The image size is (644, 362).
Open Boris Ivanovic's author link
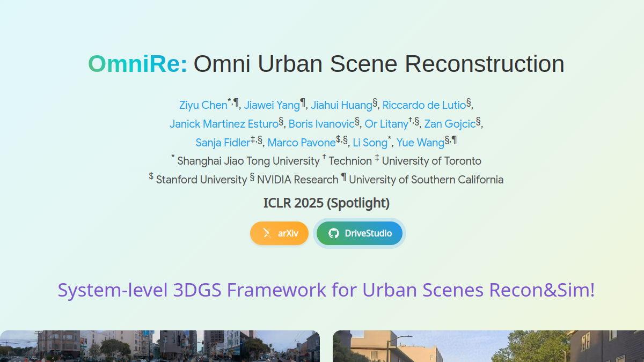321,124
